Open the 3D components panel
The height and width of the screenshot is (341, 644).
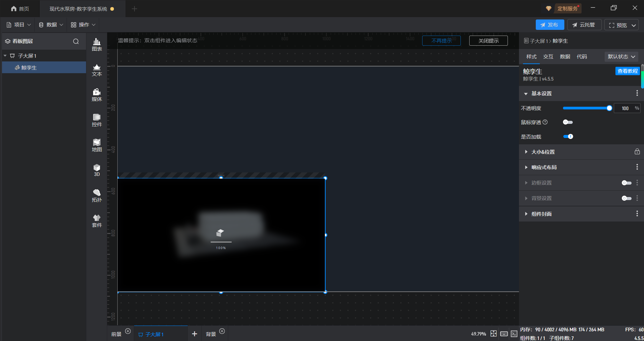(x=97, y=170)
